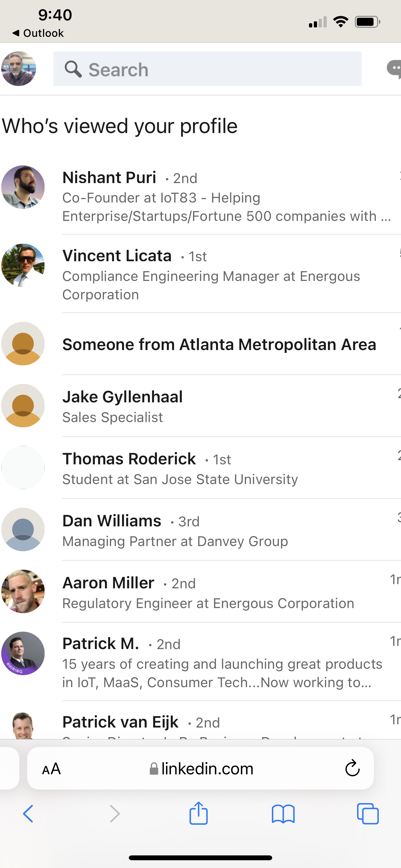Open the Safari tabs overview icon

tap(368, 814)
